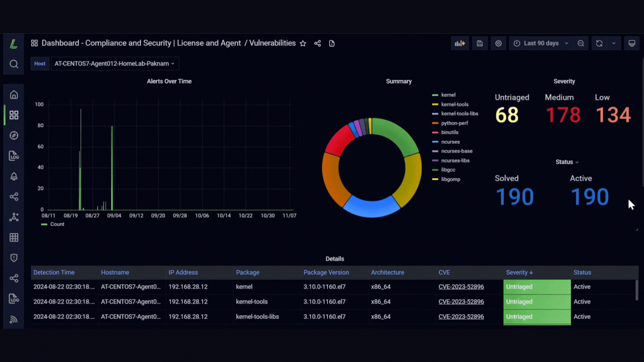Open refresh interval dropdown arrow

[614, 44]
